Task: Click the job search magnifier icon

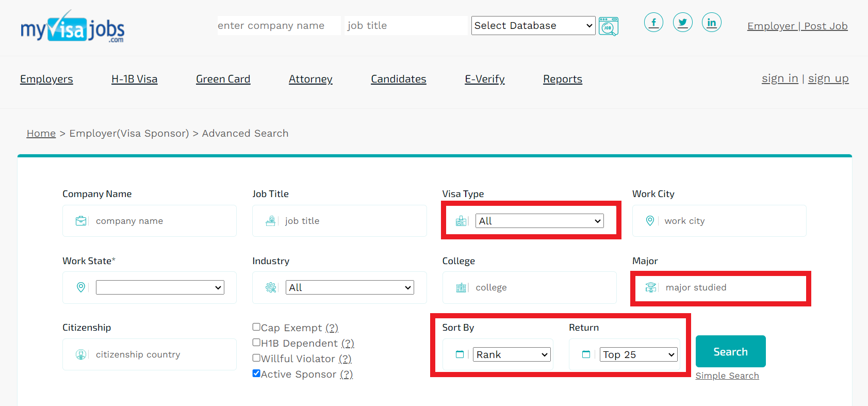Action: [609, 26]
